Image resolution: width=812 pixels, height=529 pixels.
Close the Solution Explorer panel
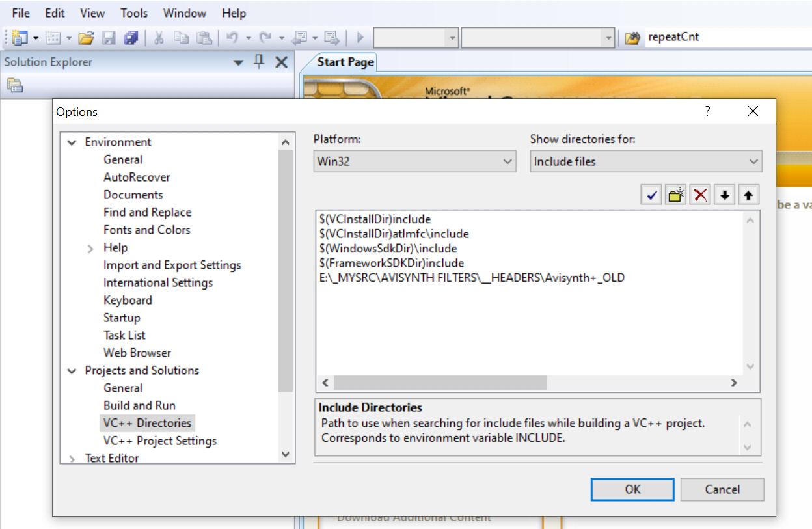(281, 62)
